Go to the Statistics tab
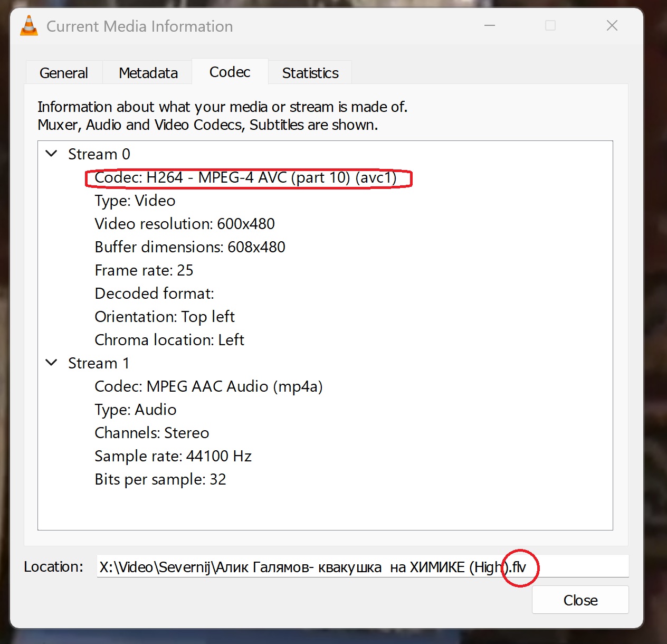The height and width of the screenshot is (644, 667). point(310,73)
